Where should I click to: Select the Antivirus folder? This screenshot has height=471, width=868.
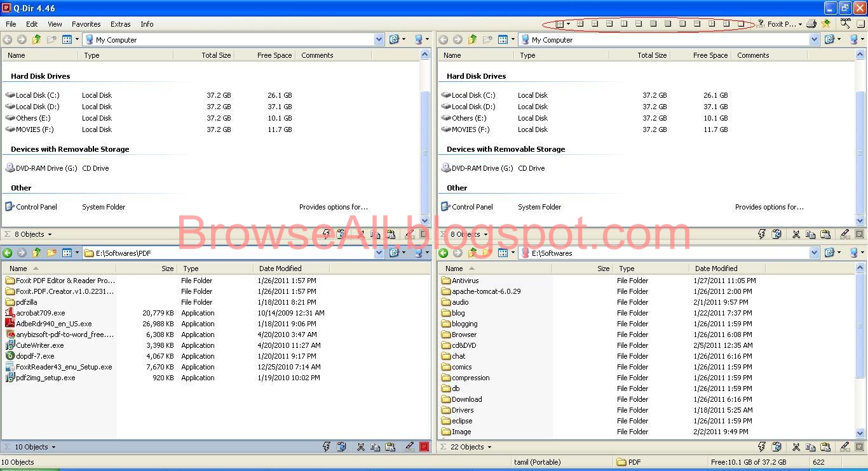[460, 281]
